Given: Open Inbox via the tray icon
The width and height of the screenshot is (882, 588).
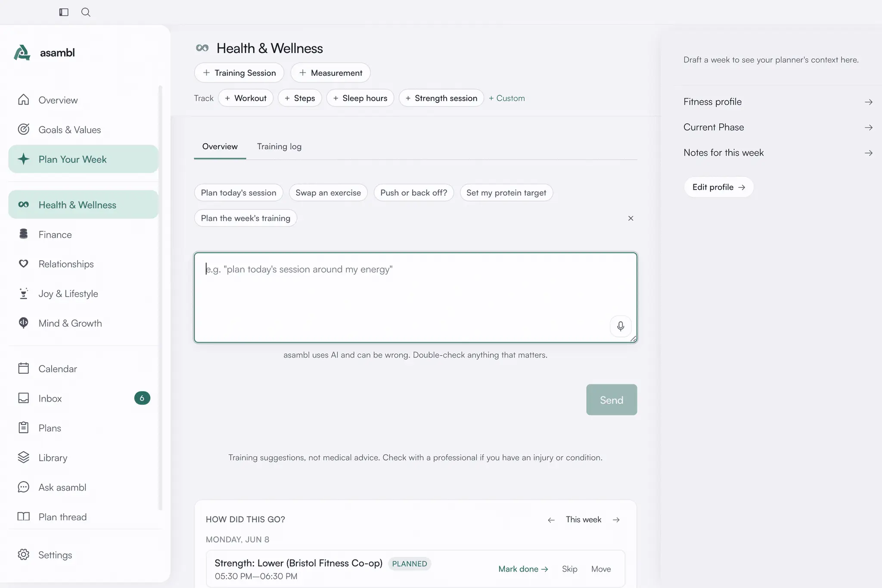Looking at the screenshot, I should click(x=24, y=398).
